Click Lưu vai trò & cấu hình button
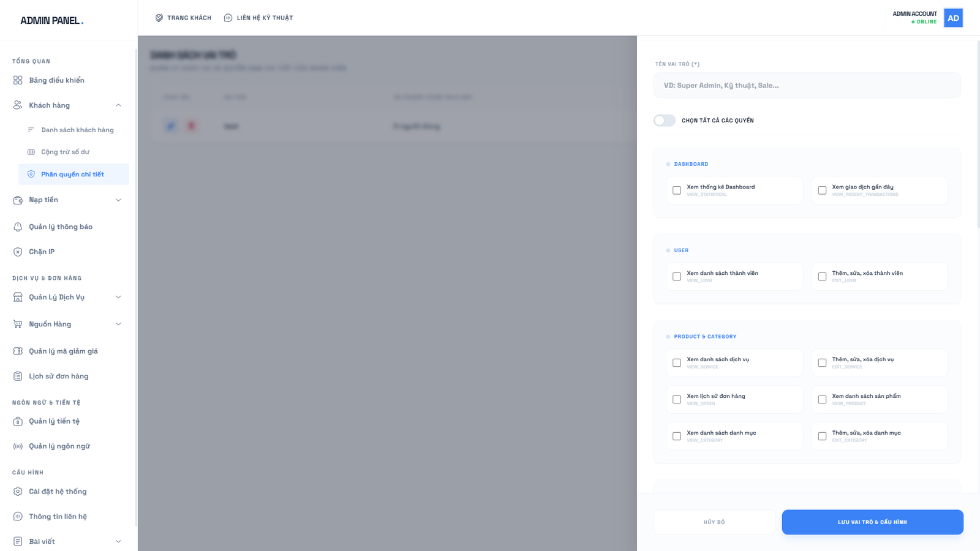This screenshot has width=980, height=551. tap(872, 522)
